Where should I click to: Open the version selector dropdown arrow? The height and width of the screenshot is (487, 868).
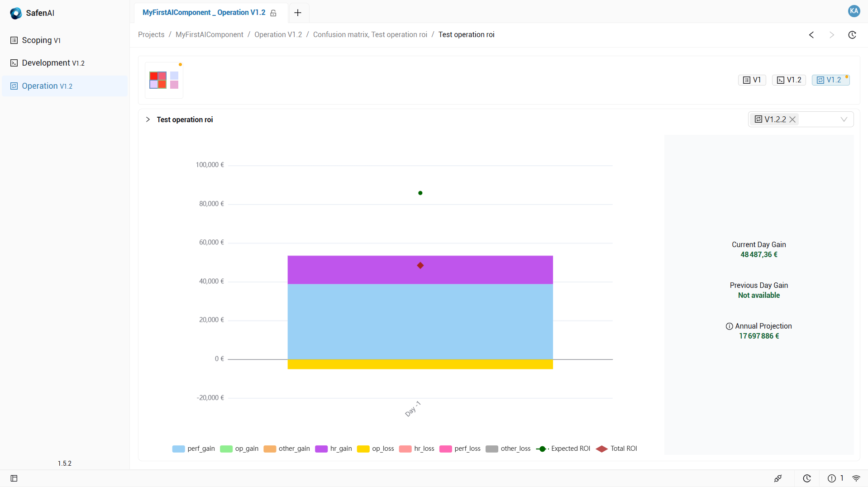pos(844,119)
